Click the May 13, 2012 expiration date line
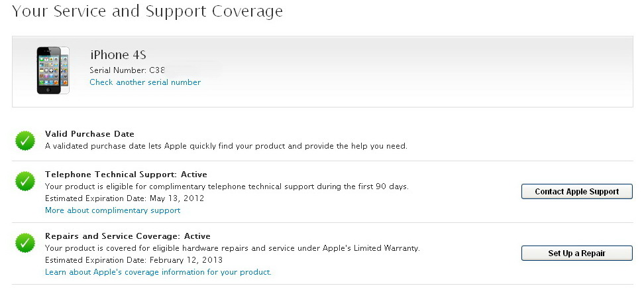 coord(125,198)
